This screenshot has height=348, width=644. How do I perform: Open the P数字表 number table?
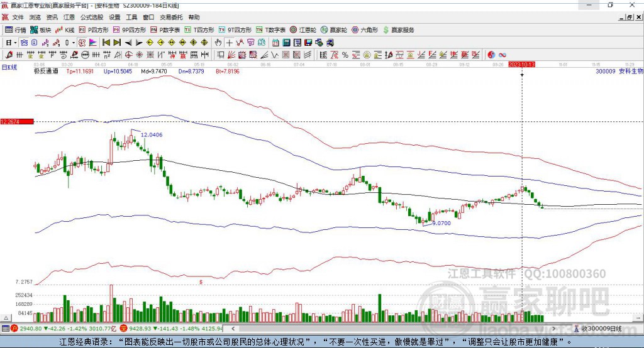click(x=165, y=30)
